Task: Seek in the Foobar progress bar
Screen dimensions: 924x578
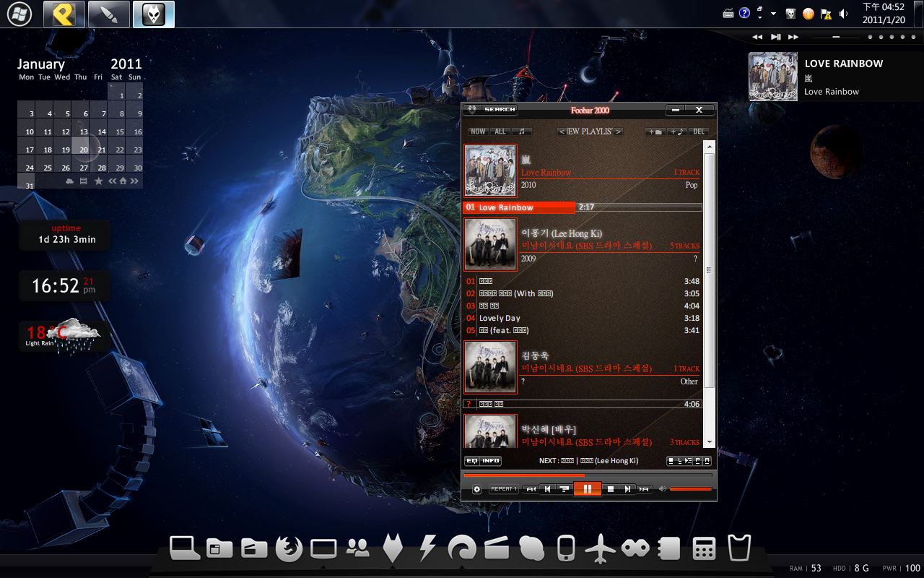Action: point(588,475)
